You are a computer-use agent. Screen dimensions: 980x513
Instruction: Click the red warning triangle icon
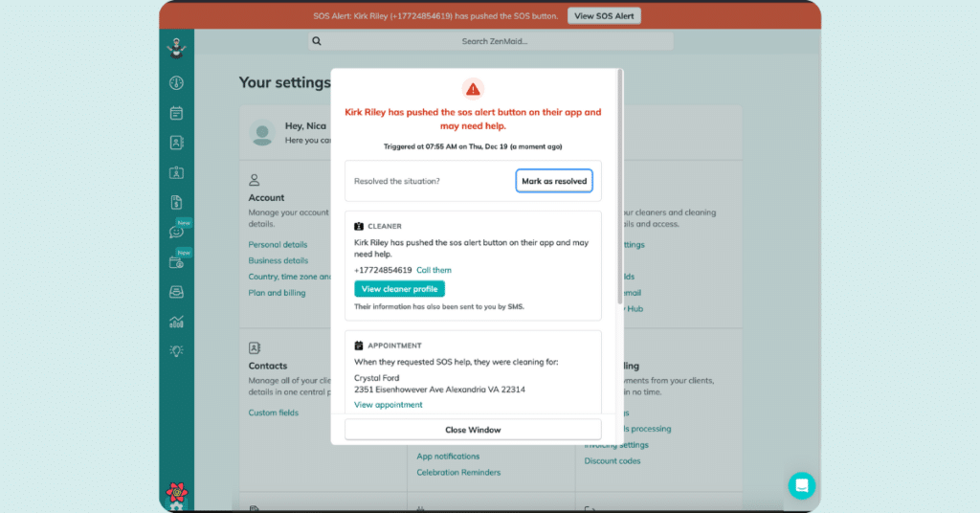click(473, 89)
